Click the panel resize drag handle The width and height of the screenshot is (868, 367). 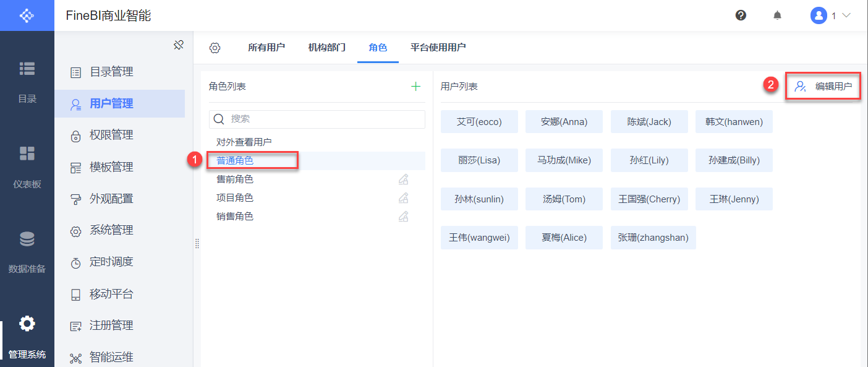click(x=197, y=244)
